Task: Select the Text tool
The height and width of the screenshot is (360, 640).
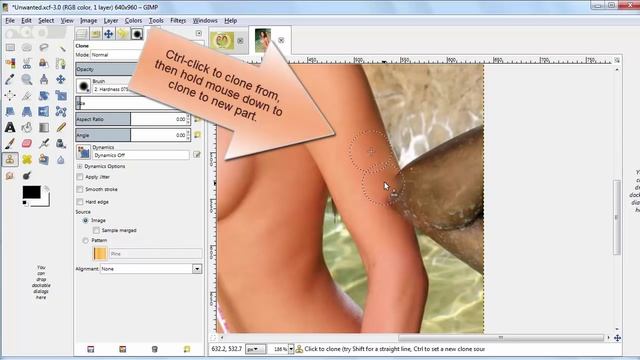Action: 10,127
